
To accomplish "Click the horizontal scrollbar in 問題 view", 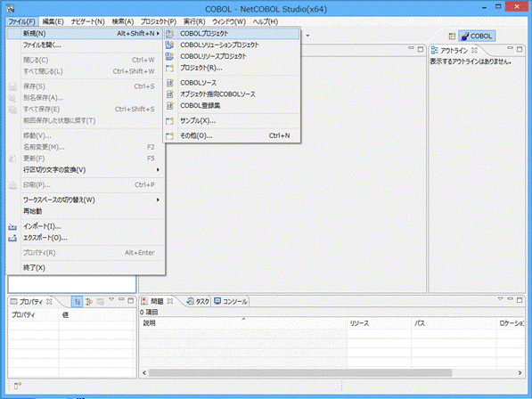I will click(x=300, y=373).
